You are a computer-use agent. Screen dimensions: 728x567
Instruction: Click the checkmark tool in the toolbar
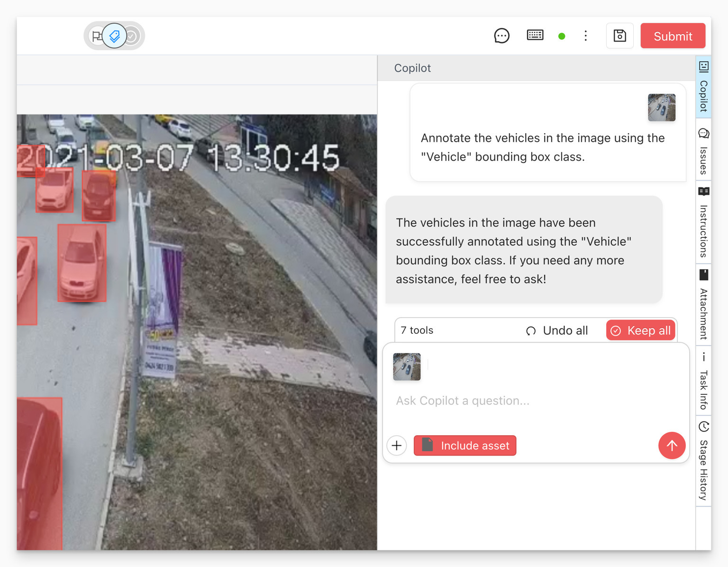[x=131, y=36]
